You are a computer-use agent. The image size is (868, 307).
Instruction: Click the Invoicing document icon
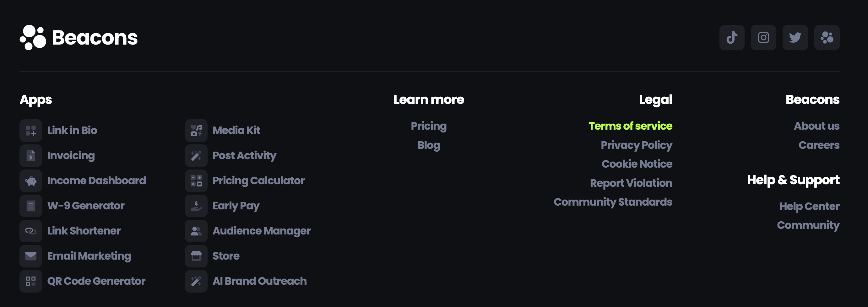[31, 156]
